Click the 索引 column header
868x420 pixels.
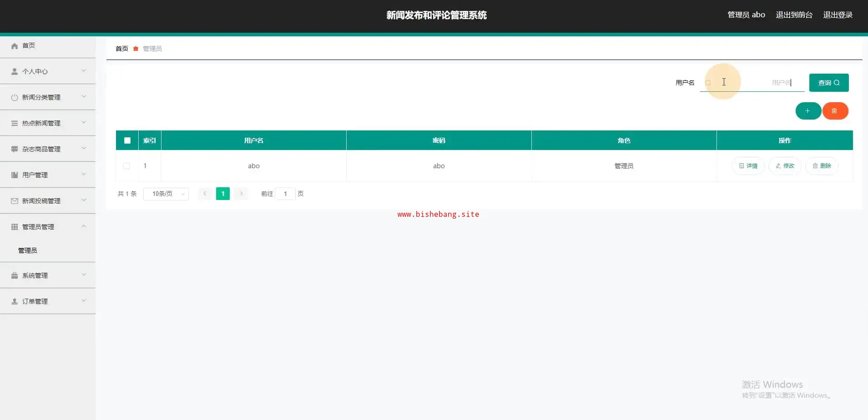coord(150,140)
